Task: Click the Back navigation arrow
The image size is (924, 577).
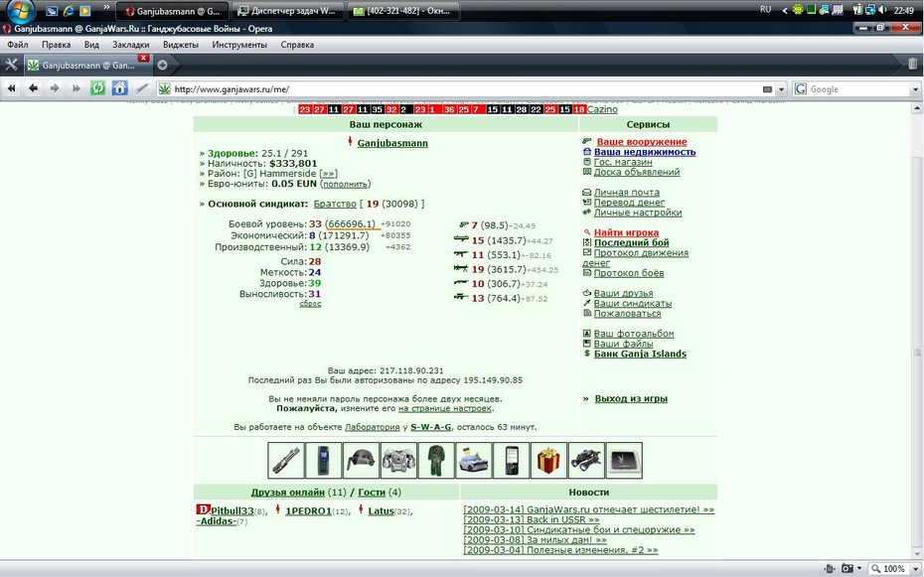Action: point(33,88)
